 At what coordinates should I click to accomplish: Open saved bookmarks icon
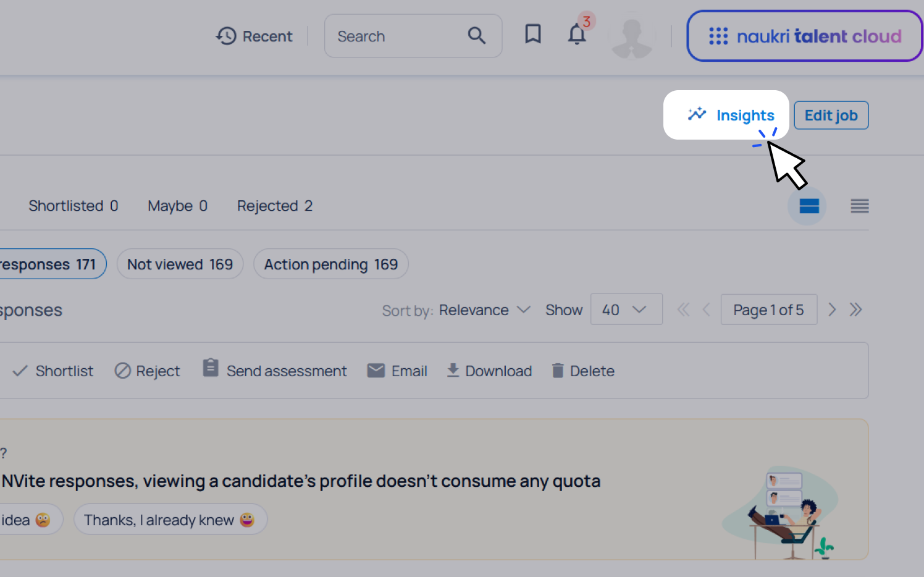point(532,34)
